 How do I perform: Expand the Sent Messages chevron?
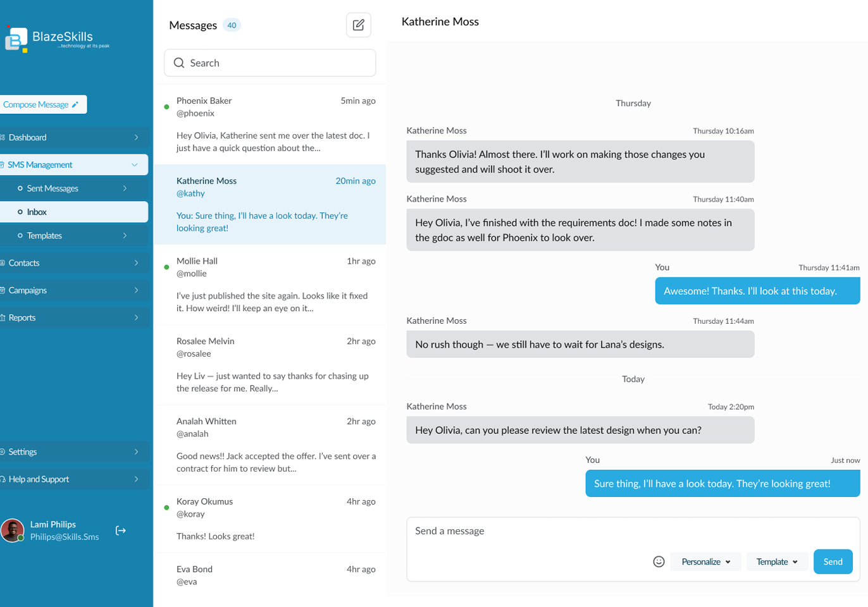[x=125, y=188]
